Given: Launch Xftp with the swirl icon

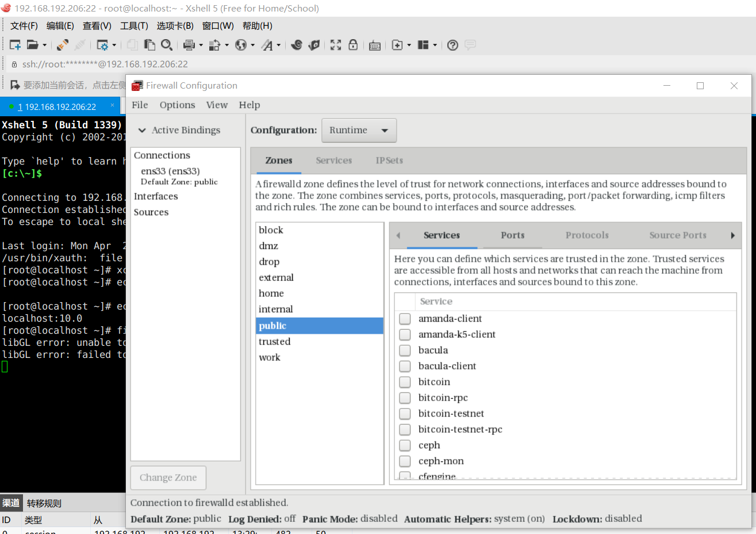Looking at the screenshot, I should click(x=297, y=45).
